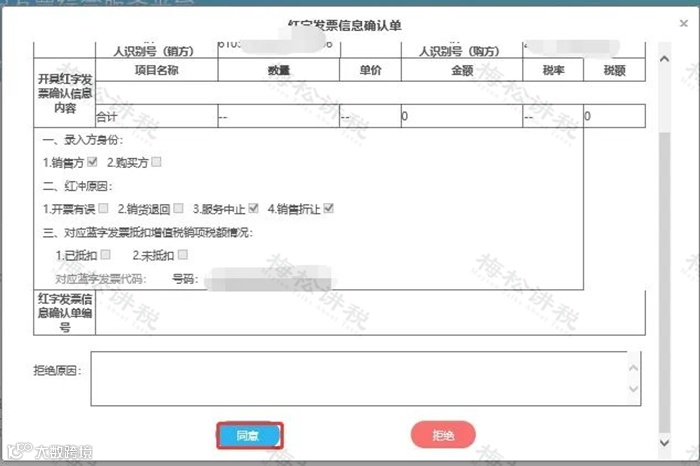The width and height of the screenshot is (700, 466).
Task: Click the dialog scrollbar up arrow
Action: [x=664, y=58]
